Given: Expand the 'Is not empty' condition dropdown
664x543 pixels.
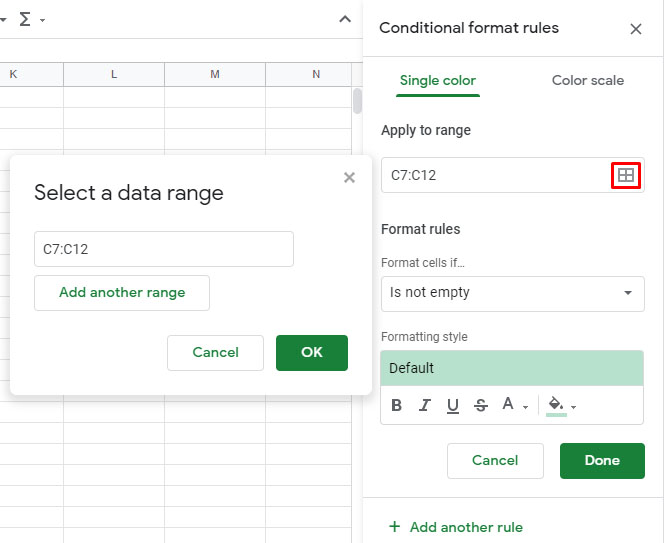Looking at the screenshot, I should (x=512, y=293).
